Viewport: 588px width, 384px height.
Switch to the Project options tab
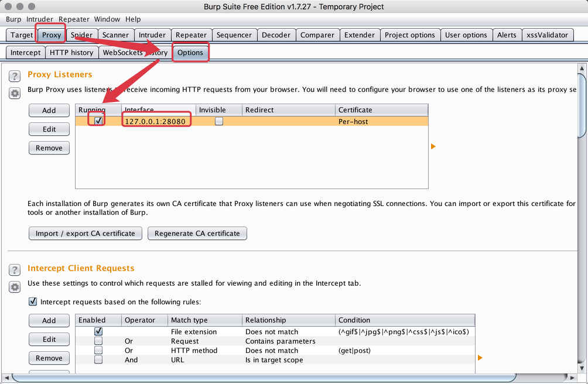tap(410, 35)
